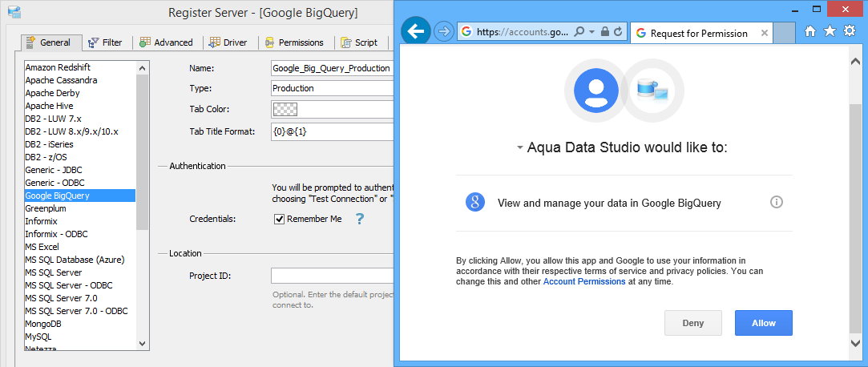Follow the Account Permissions link
Image resolution: width=868 pixels, height=367 pixels.
tap(583, 282)
